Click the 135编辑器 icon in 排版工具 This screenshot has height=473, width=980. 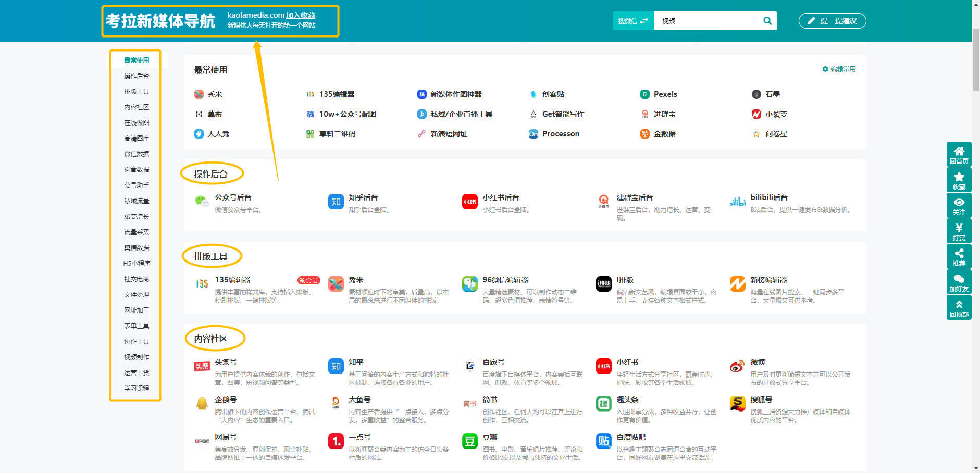click(x=202, y=284)
